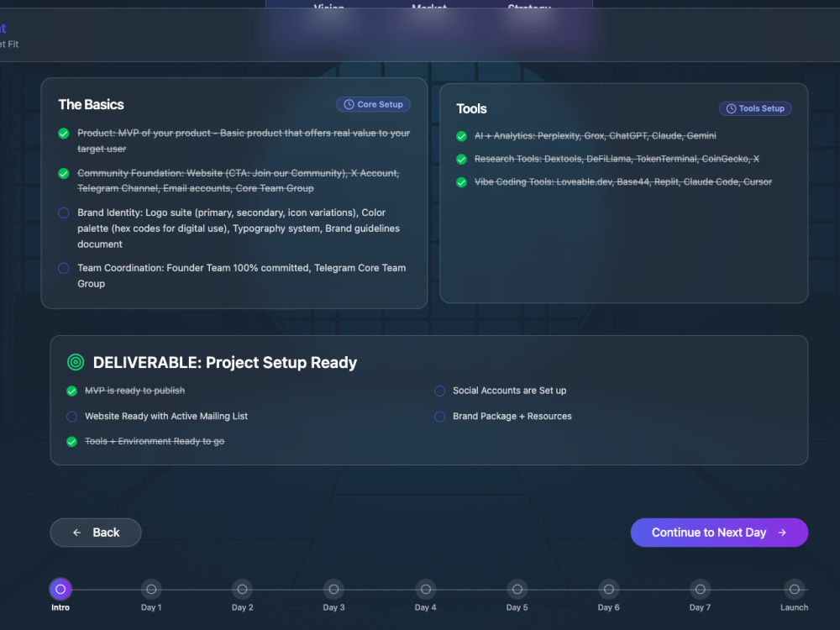Uncheck the Product MVP checklist item
840x630 pixels.
pos(64,134)
